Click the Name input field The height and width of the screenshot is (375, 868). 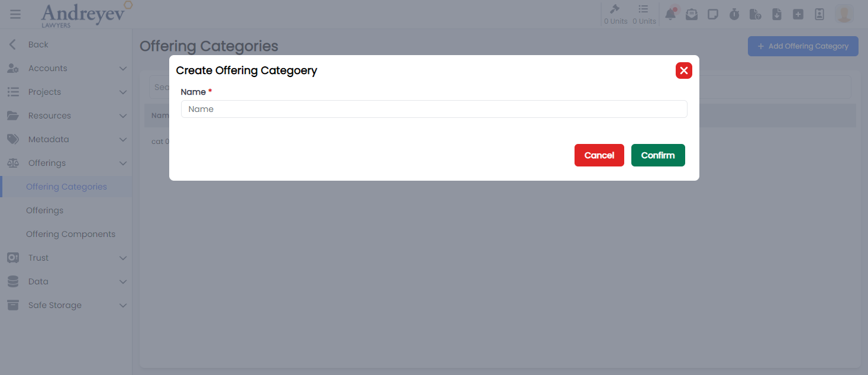[434, 109]
